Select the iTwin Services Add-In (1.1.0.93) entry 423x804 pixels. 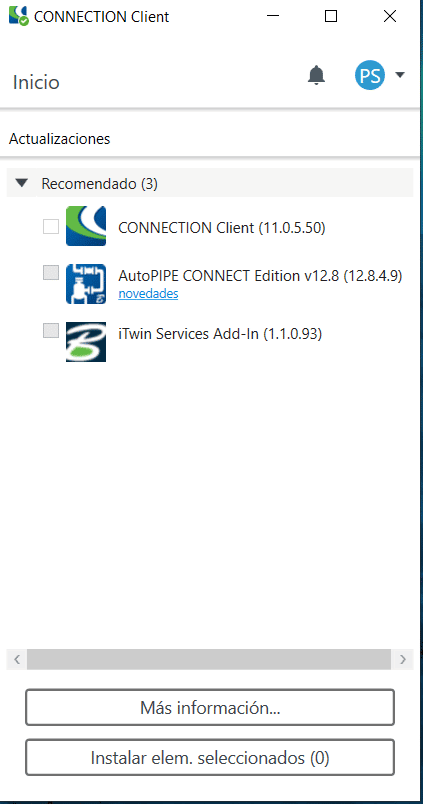click(220, 334)
